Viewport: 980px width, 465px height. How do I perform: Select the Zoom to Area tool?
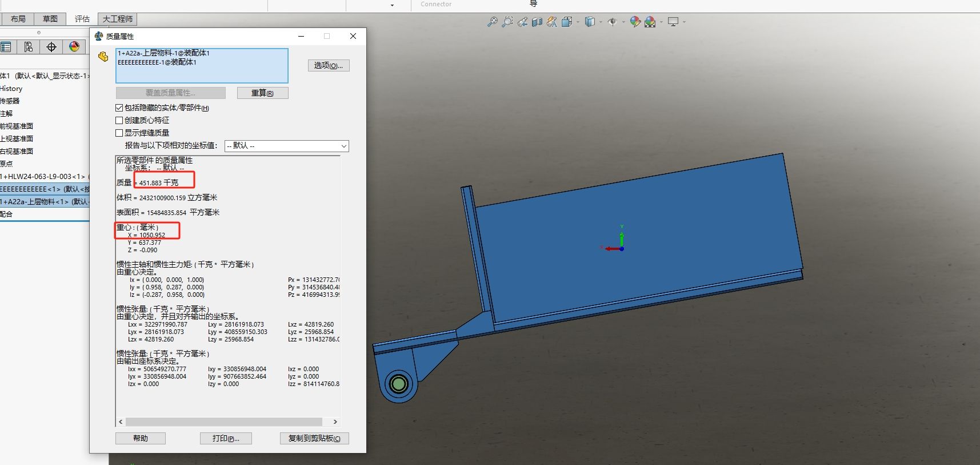507,22
